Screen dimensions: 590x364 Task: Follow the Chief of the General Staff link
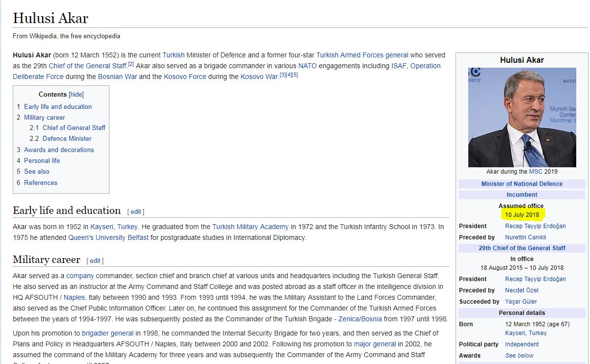87,66
